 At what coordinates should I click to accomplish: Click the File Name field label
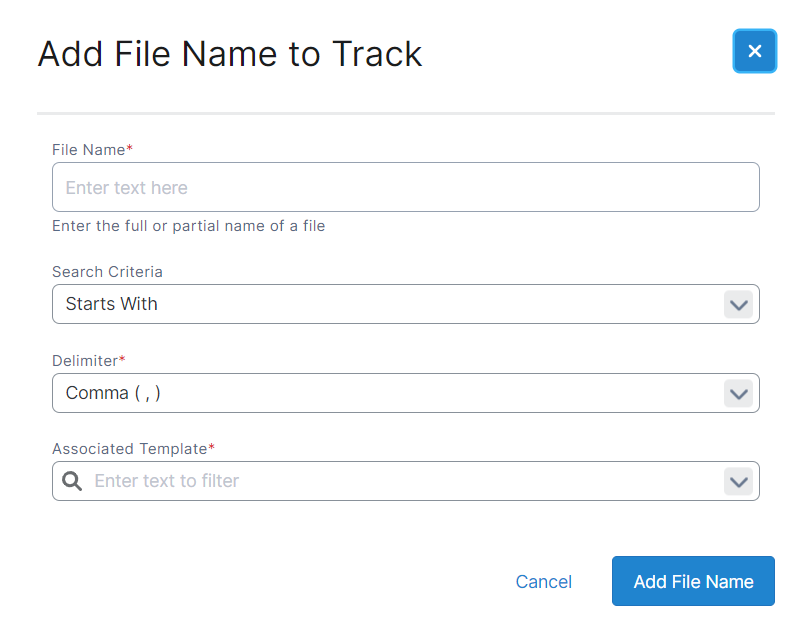tap(88, 150)
